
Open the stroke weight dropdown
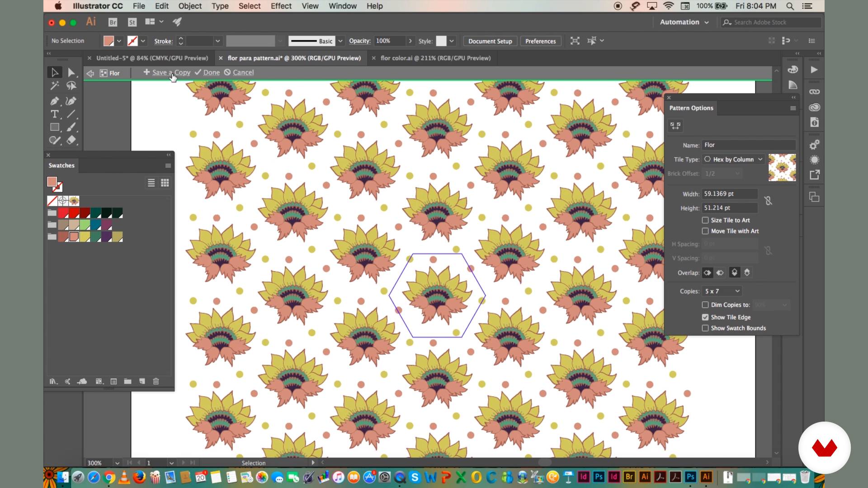pos(217,41)
